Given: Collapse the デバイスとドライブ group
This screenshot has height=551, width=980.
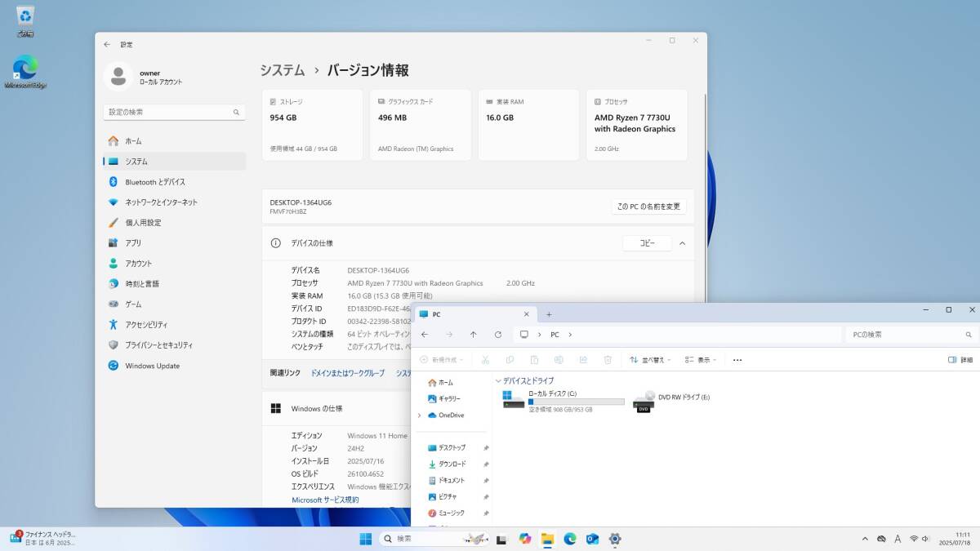Looking at the screenshot, I should (498, 381).
